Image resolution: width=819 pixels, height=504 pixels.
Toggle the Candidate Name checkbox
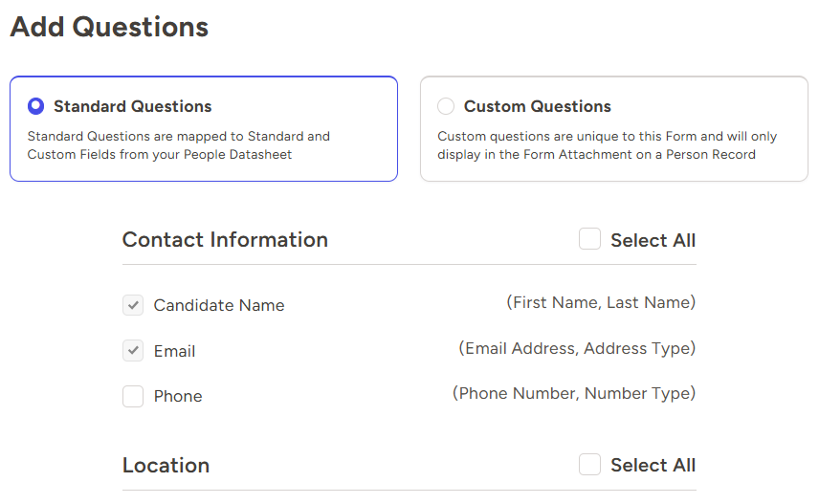click(133, 305)
